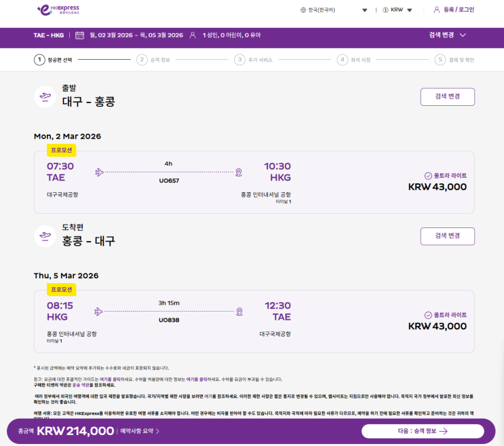Click 검색 변경 button for 대구 - 홍콩
Screen dimensions: 504x446
(448, 96)
